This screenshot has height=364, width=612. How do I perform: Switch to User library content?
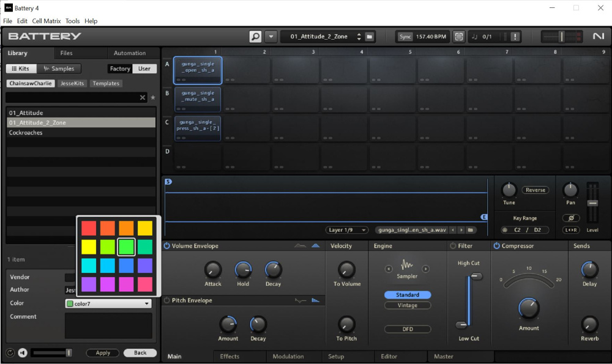tap(144, 69)
